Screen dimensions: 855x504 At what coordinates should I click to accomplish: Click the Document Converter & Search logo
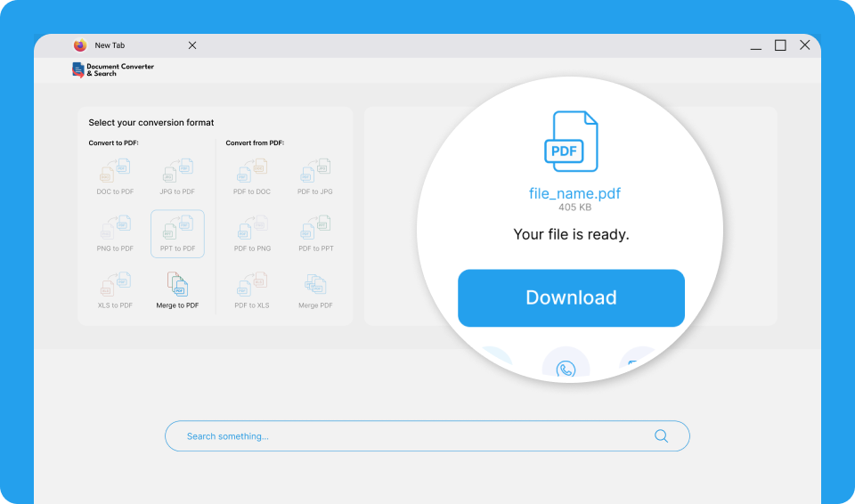(x=113, y=69)
